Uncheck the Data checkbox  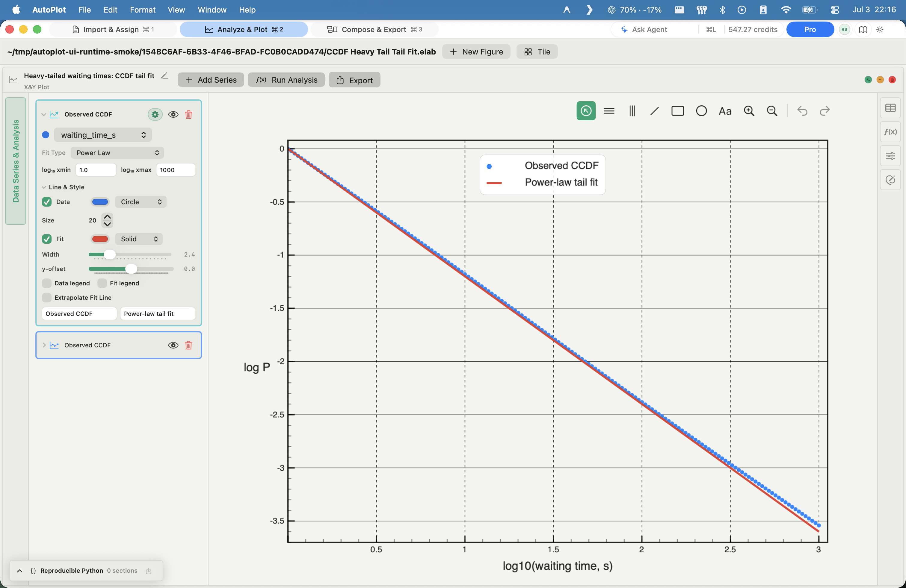pos(47,201)
